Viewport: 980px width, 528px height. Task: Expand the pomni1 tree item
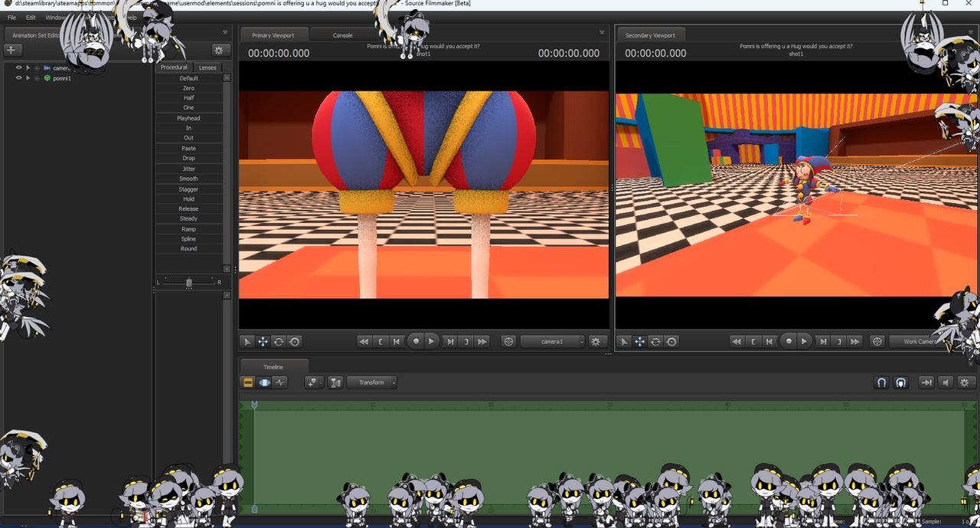pyautogui.click(x=37, y=78)
